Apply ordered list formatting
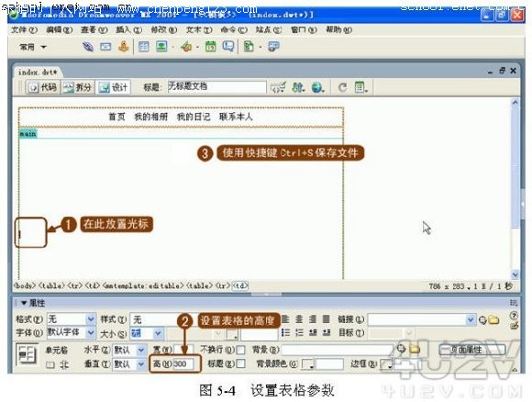Screen dimensions: 532x402 (299, 332)
